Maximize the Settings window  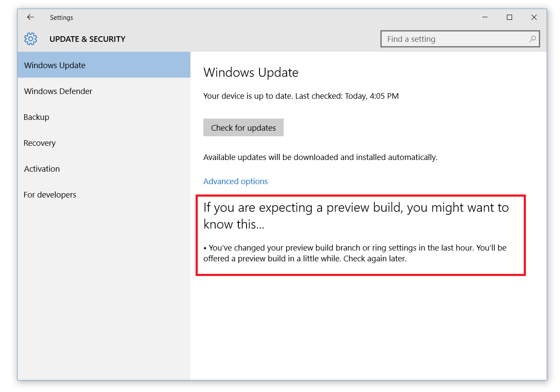tap(509, 17)
